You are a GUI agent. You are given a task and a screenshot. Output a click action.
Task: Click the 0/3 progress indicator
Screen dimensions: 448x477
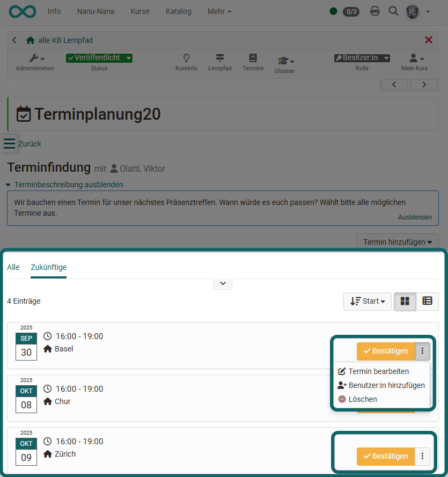point(351,11)
